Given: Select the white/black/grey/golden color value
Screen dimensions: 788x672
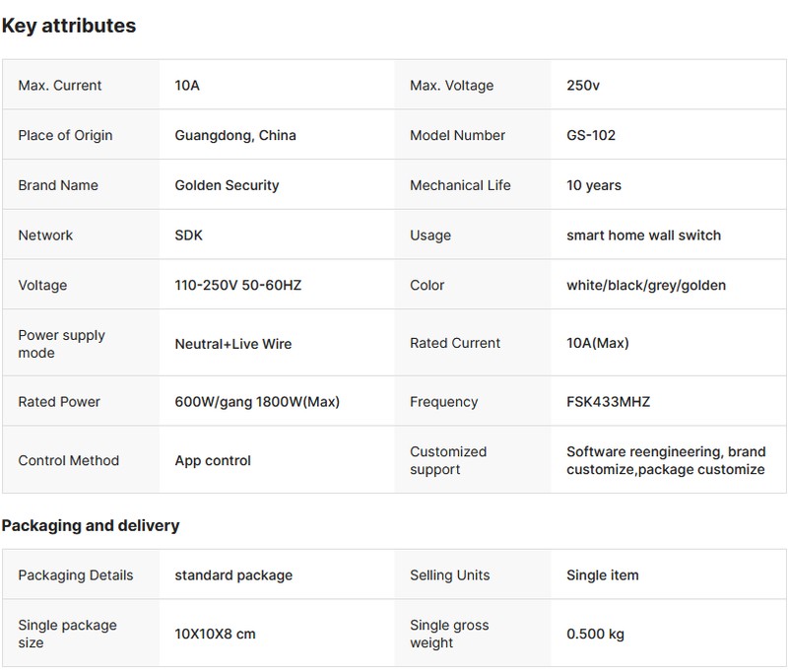Looking at the screenshot, I should click(x=645, y=285).
